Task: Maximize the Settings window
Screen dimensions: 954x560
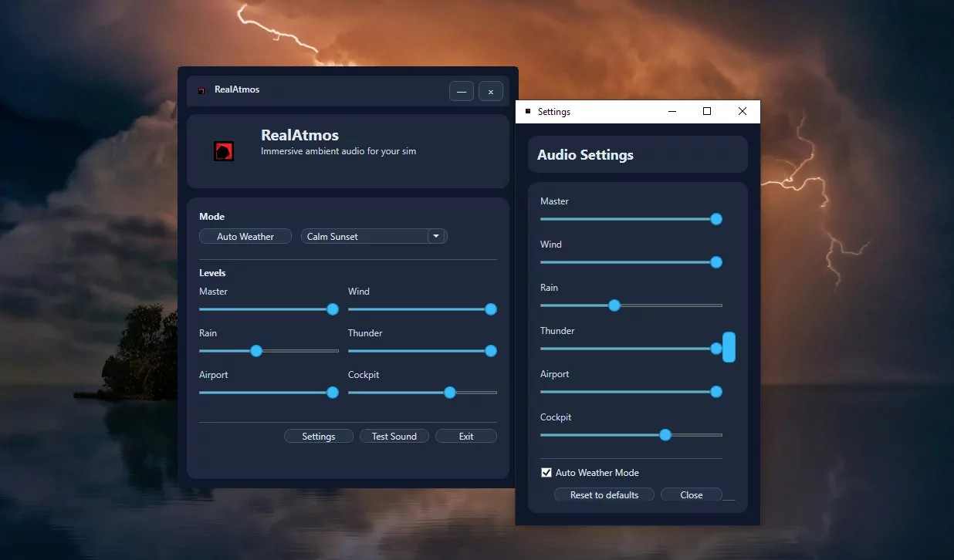Action: click(706, 111)
